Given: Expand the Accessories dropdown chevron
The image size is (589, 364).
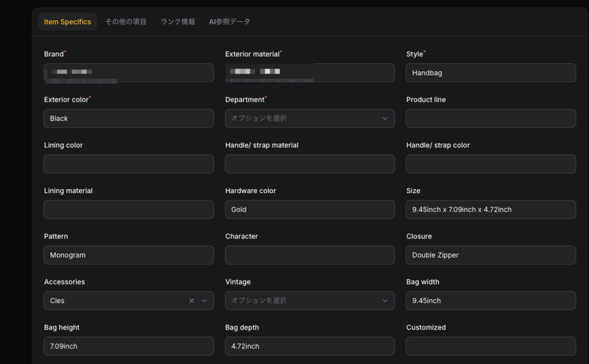Looking at the screenshot, I should point(204,301).
